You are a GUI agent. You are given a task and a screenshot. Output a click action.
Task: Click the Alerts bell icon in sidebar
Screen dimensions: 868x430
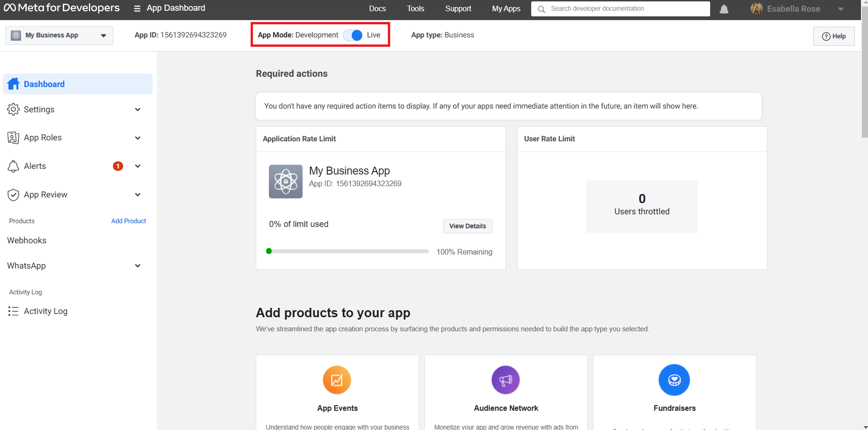point(14,166)
